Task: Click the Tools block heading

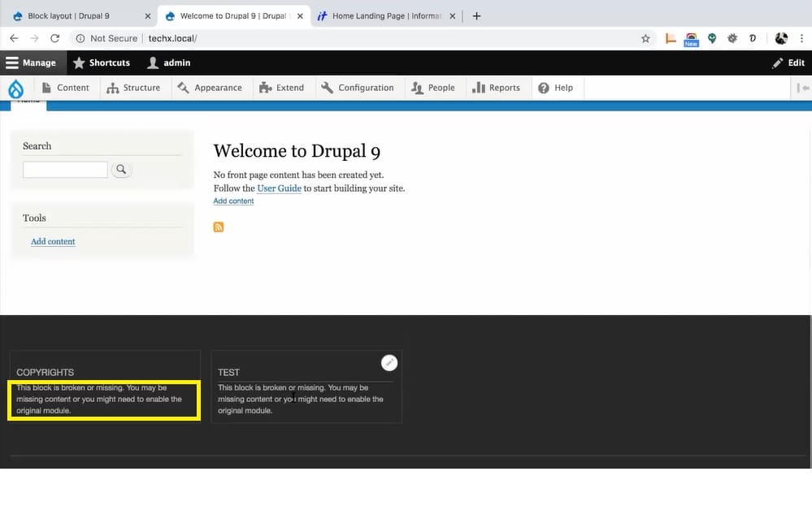Action: [x=34, y=218]
